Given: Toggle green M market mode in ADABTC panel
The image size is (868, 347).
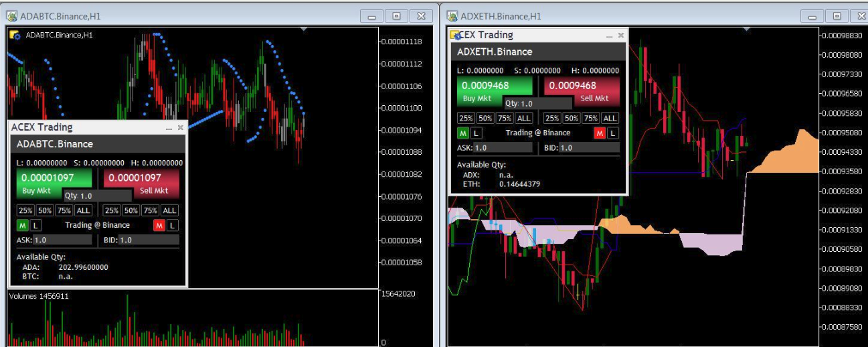Looking at the screenshot, I should pos(23,225).
